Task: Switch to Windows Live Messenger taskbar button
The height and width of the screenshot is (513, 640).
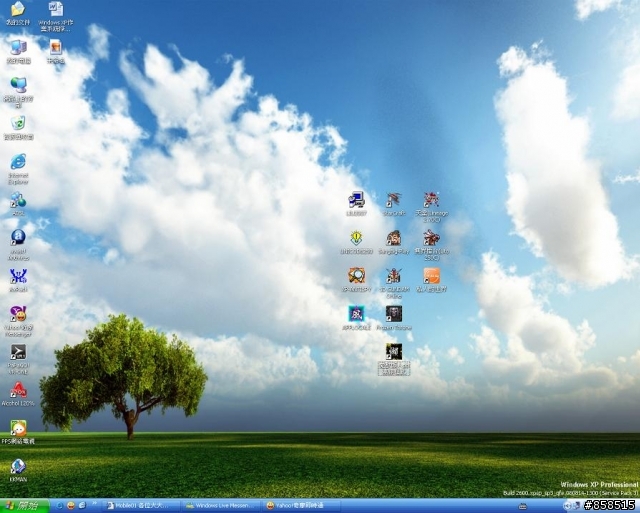Action: coord(221,506)
